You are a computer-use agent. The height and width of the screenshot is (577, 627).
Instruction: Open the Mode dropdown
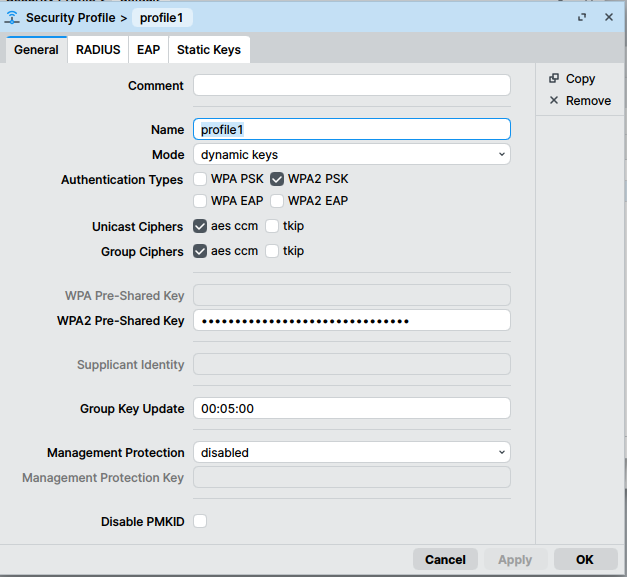click(x=351, y=155)
